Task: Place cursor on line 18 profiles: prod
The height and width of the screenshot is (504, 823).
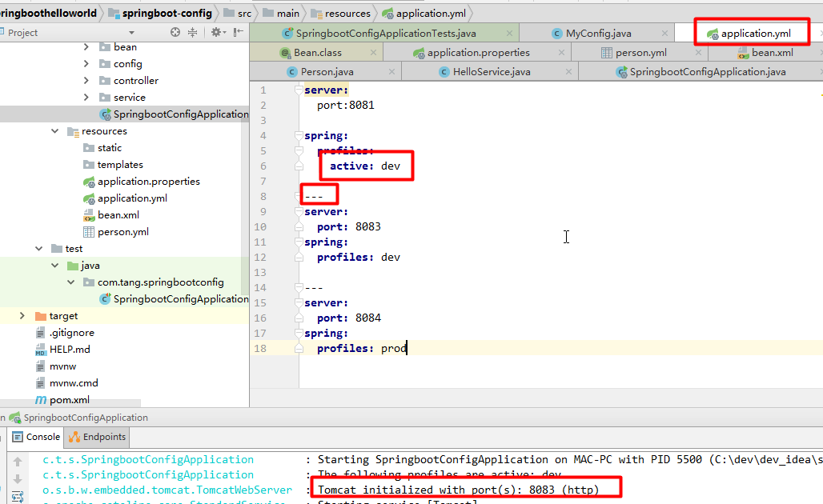Action: click(362, 349)
